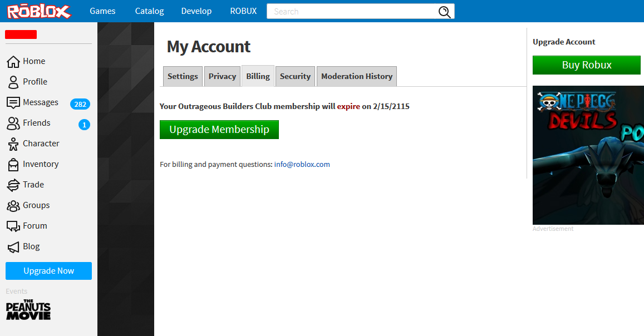Click the Messages envelope icon
This screenshot has height=336, width=644.
click(x=13, y=102)
